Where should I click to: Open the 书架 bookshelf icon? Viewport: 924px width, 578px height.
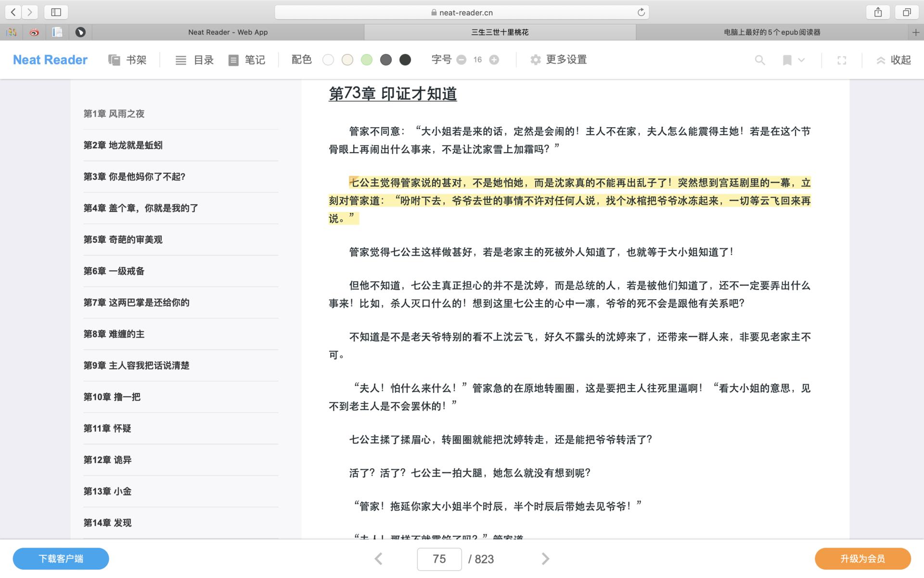pyautogui.click(x=115, y=60)
